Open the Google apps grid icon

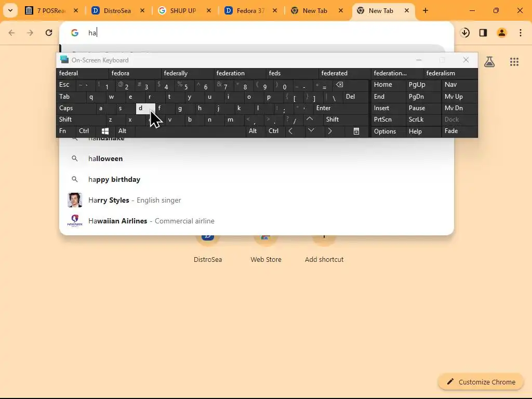514,61
